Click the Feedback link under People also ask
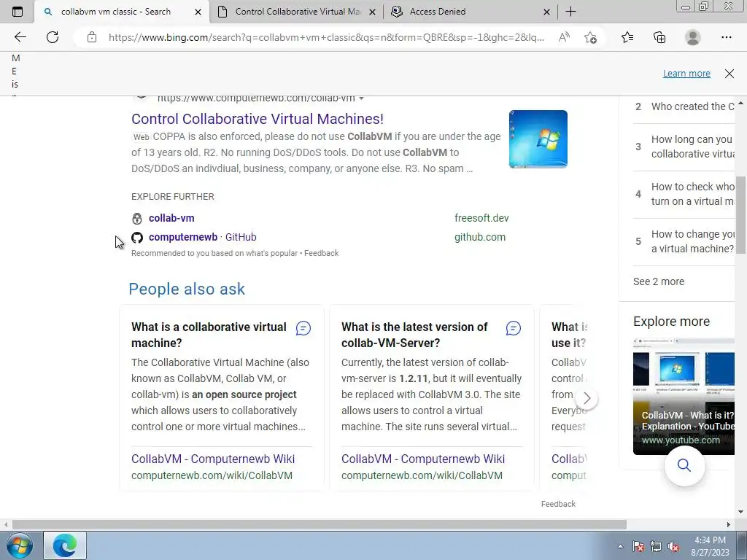 tap(558, 504)
